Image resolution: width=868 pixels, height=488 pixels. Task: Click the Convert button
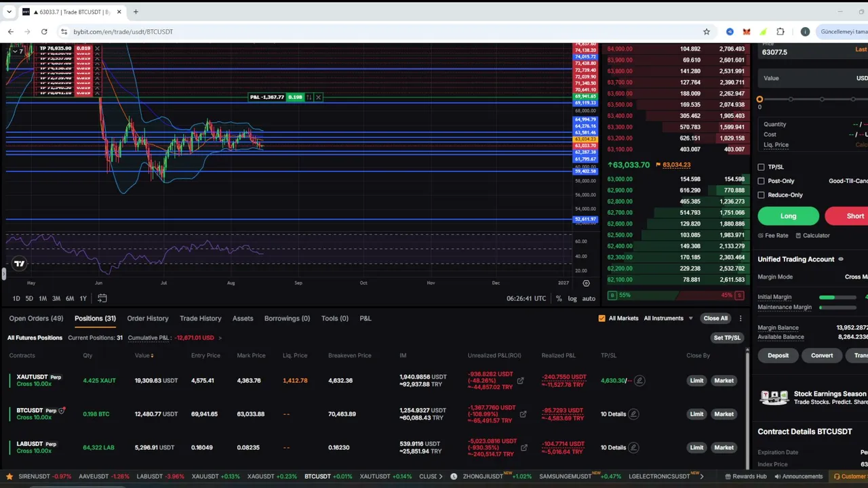[822, 356]
